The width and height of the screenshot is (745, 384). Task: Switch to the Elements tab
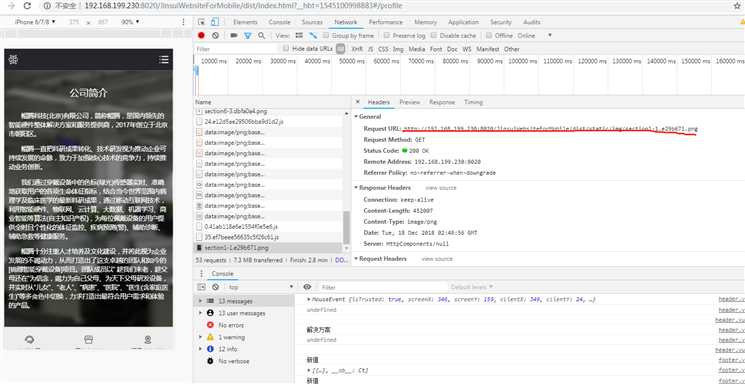[x=245, y=22]
